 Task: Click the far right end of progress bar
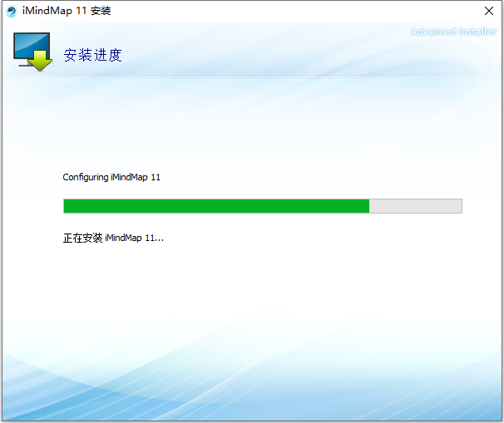(459, 206)
